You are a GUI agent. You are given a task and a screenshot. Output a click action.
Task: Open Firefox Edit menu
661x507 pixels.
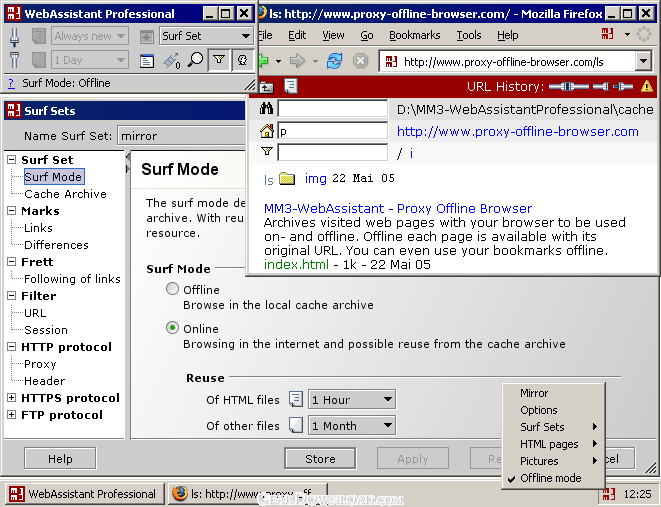(297, 35)
